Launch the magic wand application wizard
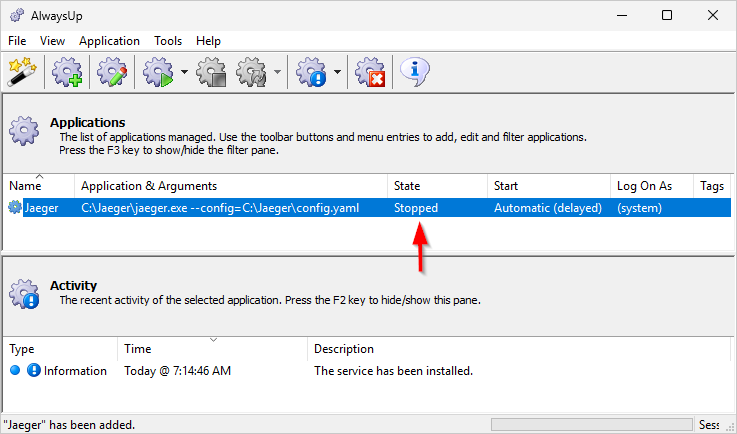This screenshot has width=737, height=434. point(22,72)
